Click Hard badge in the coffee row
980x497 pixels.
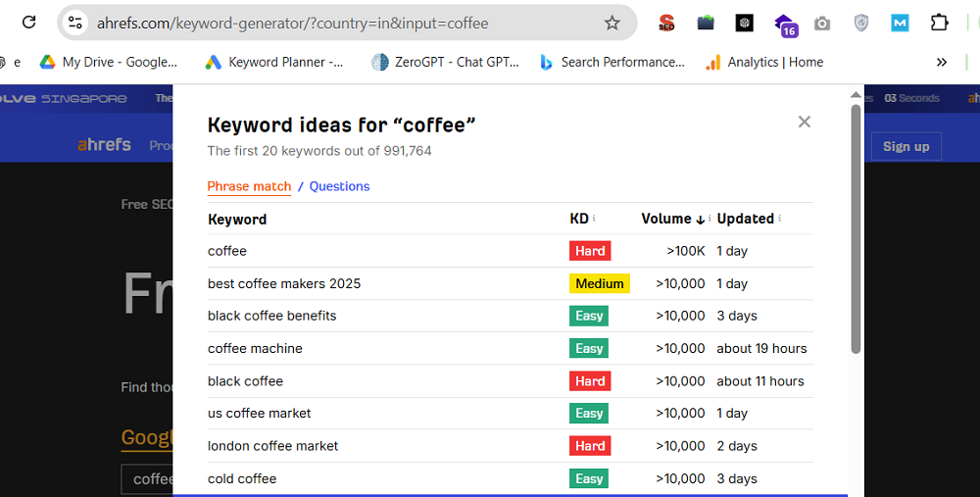click(590, 251)
